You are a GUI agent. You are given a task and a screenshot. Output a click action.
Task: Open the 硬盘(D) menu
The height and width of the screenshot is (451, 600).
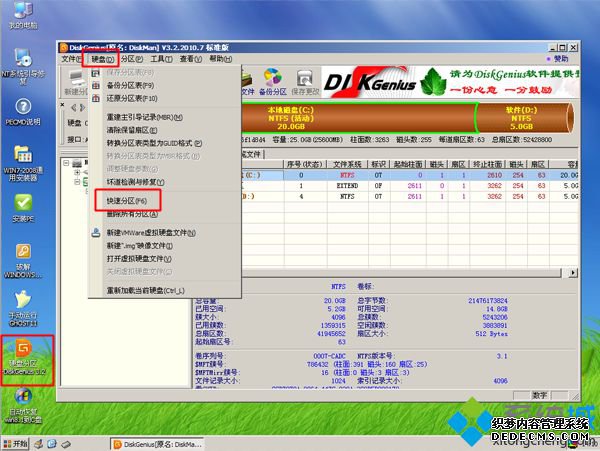(x=102, y=59)
